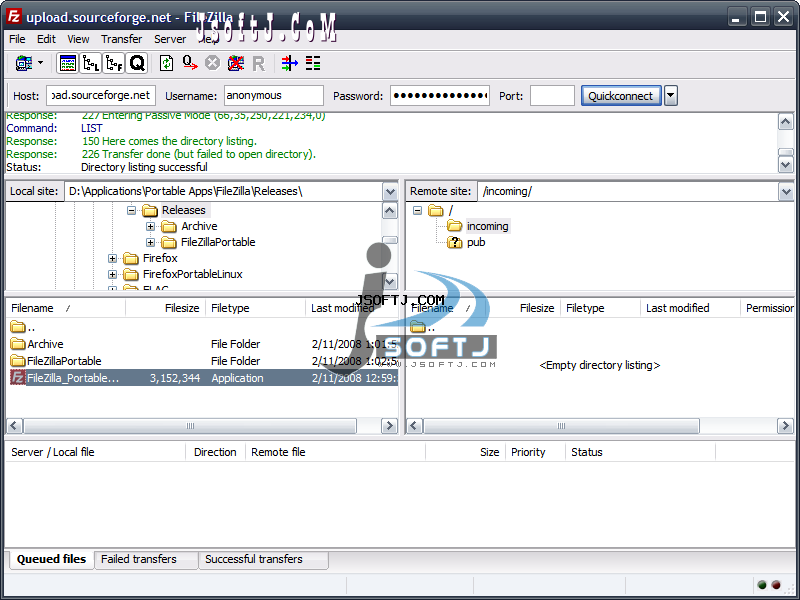Image resolution: width=800 pixels, height=600 pixels.
Task: Toggle the transfer queue display
Action: (x=137, y=63)
